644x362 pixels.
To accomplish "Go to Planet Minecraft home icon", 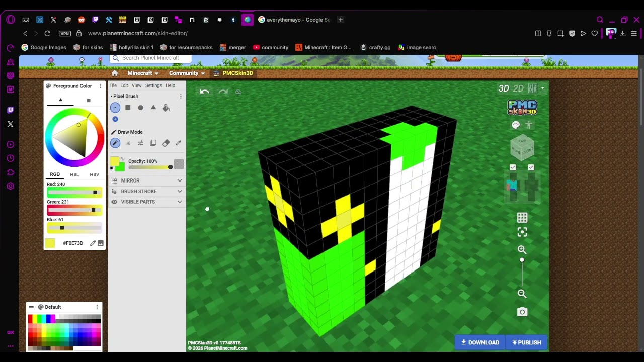I will click(115, 73).
